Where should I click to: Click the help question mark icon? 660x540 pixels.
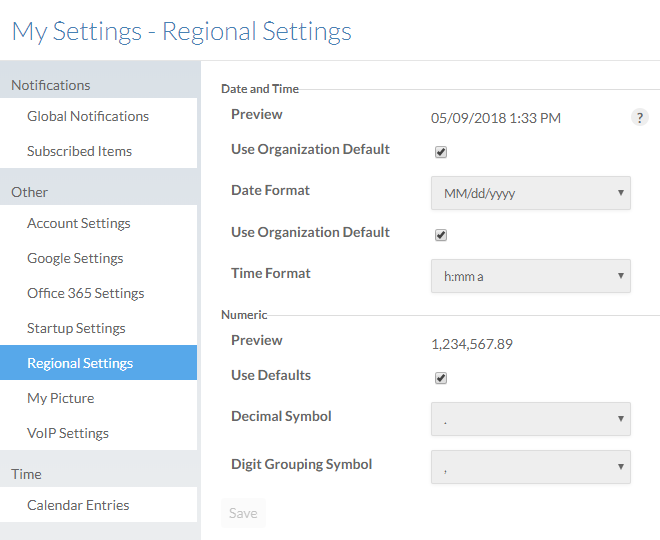tap(640, 117)
